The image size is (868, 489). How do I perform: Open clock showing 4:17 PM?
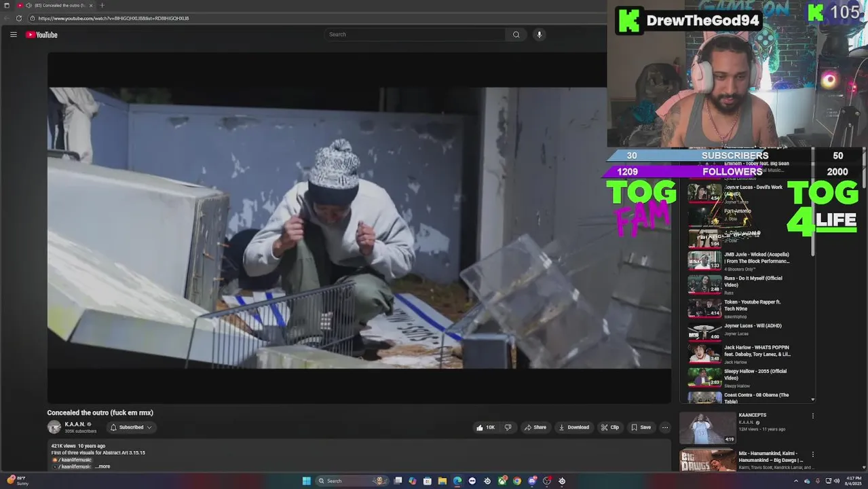[853, 481]
